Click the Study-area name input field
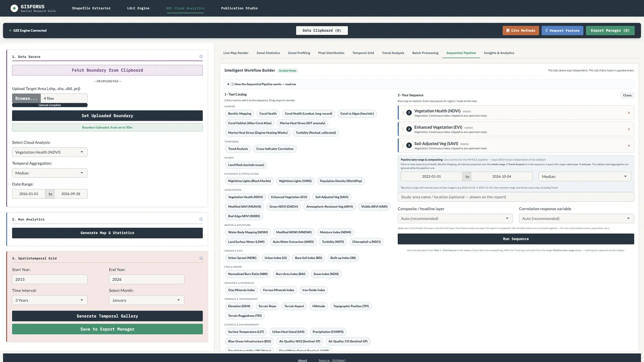This screenshot has width=644, height=362. pyautogui.click(x=516, y=197)
